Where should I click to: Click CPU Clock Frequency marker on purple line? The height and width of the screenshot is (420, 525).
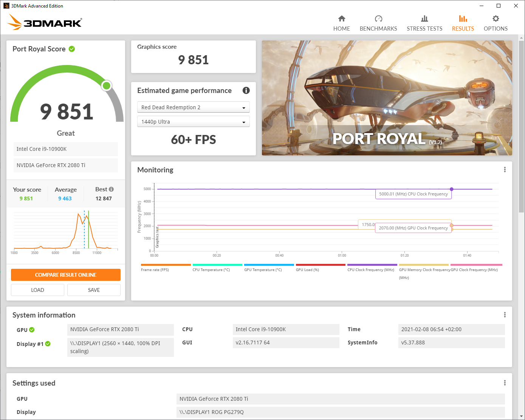click(451, 189)
